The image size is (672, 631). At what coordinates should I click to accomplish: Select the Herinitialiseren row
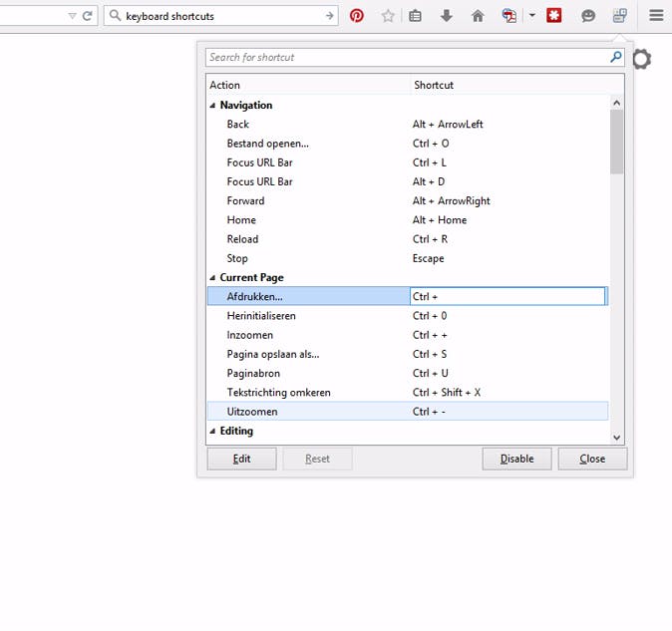(x=408, y=316)
